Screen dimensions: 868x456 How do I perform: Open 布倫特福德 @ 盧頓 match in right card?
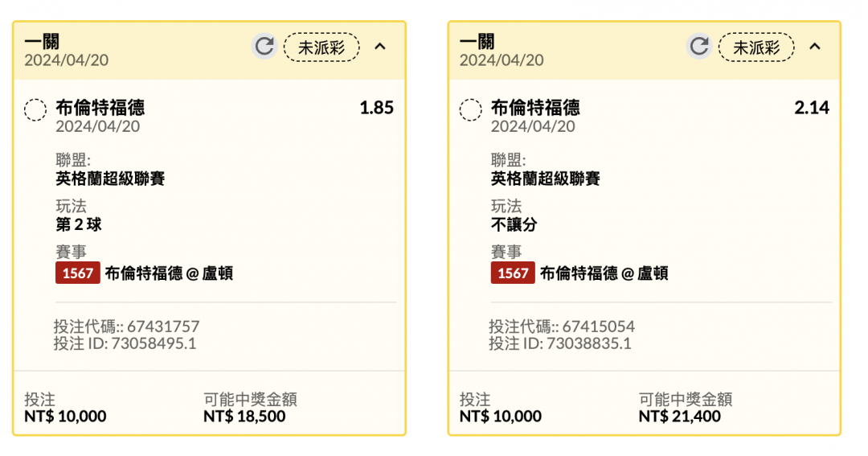click(604, 273)
